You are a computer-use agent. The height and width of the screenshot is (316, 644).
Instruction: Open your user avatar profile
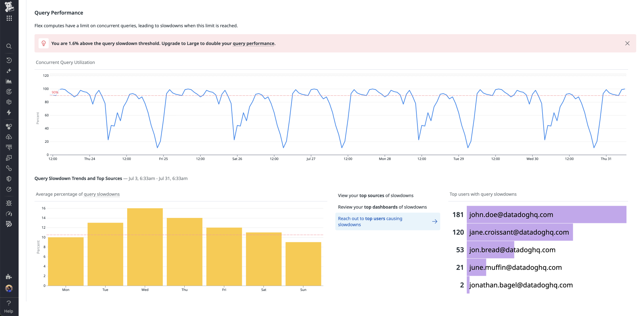tap(9, 289)
